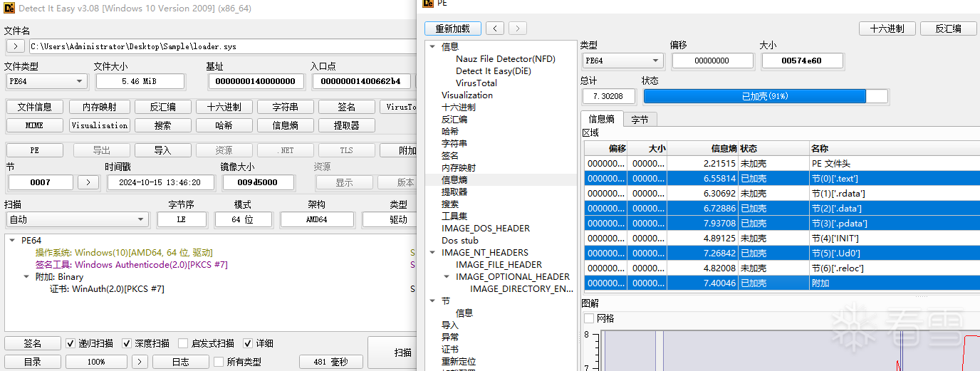Enable the 启发式扫描 checkbox
Screen dimensions: 980x371
pyautogui.click(x=183, y=343)
